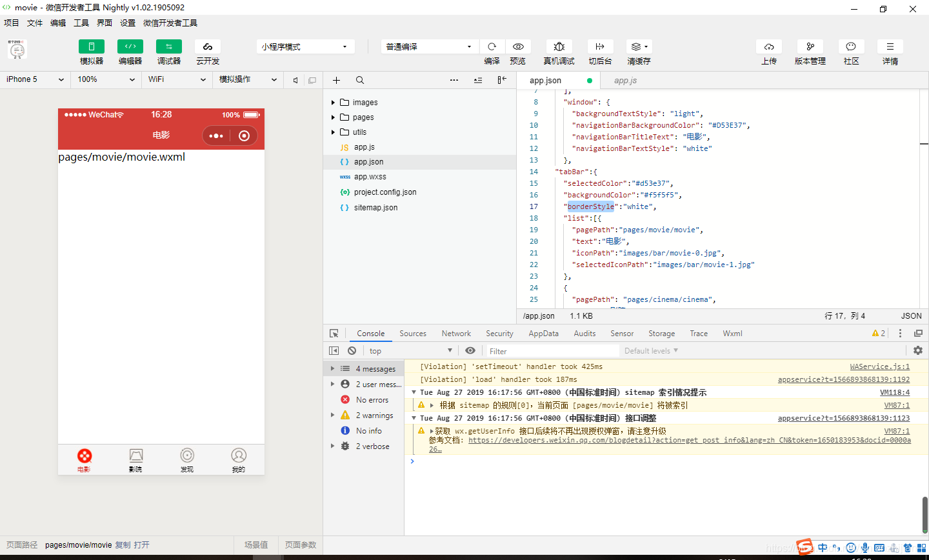Viewport: 929px width, 560px height.
Task: Open the WAService.js:1 source link
Action: click(880, 366)
